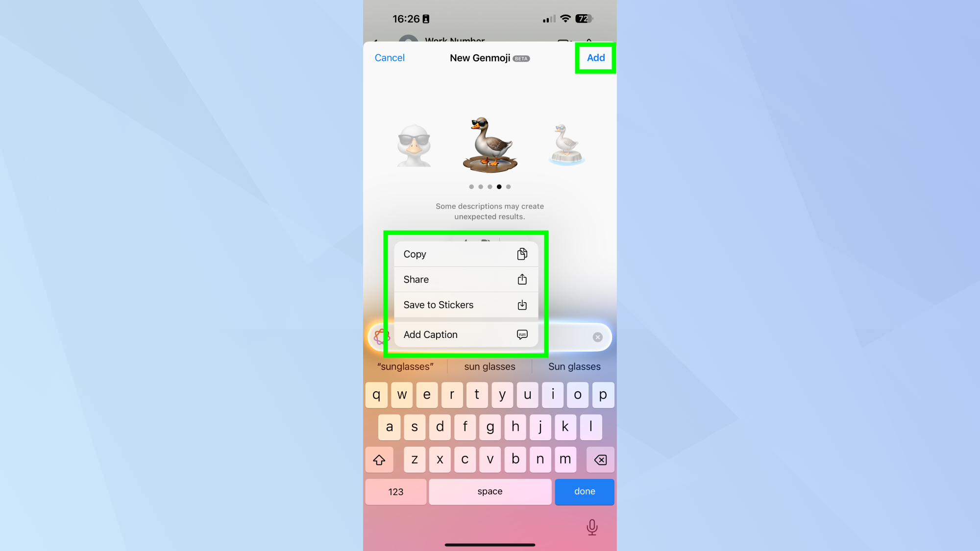Toggle the shift/caps lock key

(x=378, y=459)
